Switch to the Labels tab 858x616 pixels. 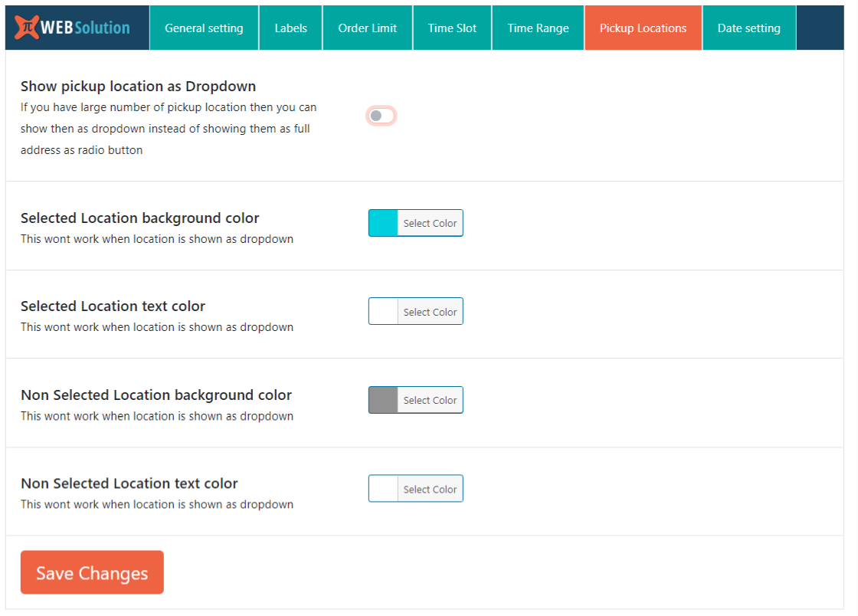click(x=290, y=28)
